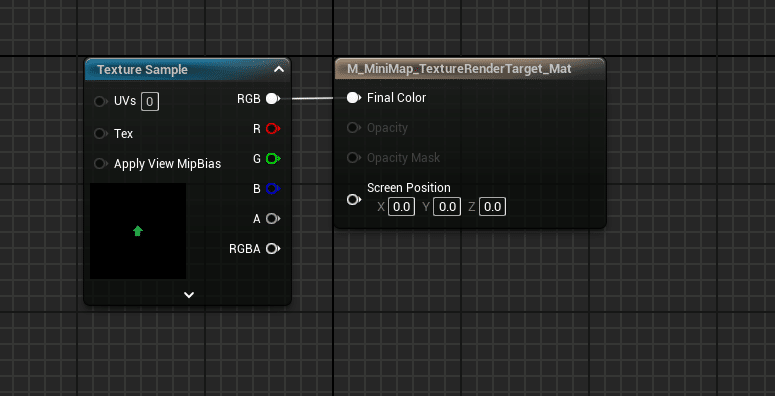Click the red R output pin
Viewport: 775px width, 396px height.
click(x=273, y=129)
